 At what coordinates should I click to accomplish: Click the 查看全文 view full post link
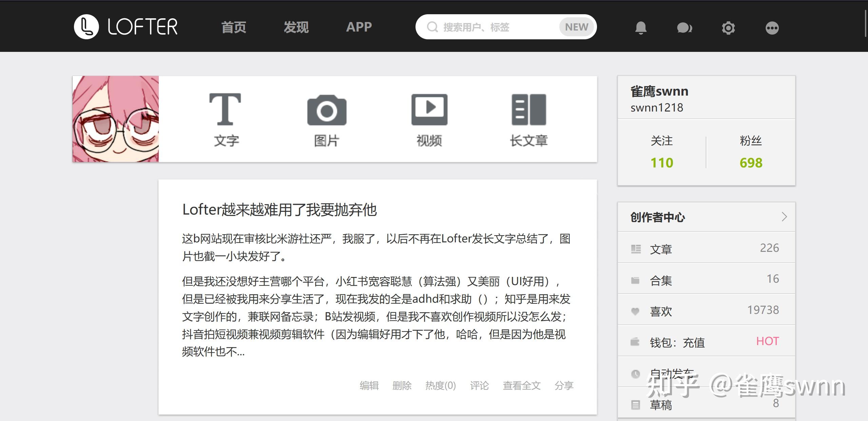coord(522,385)
